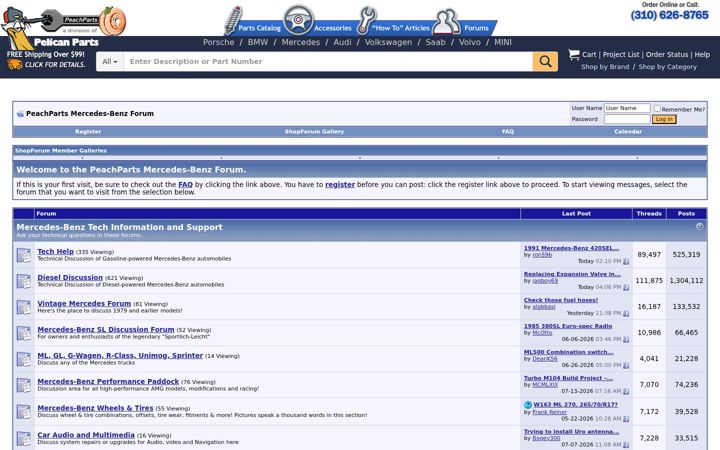Select Volkswagen in the make navigation
This screenshot has width=720, height=450.
point(388,42)
